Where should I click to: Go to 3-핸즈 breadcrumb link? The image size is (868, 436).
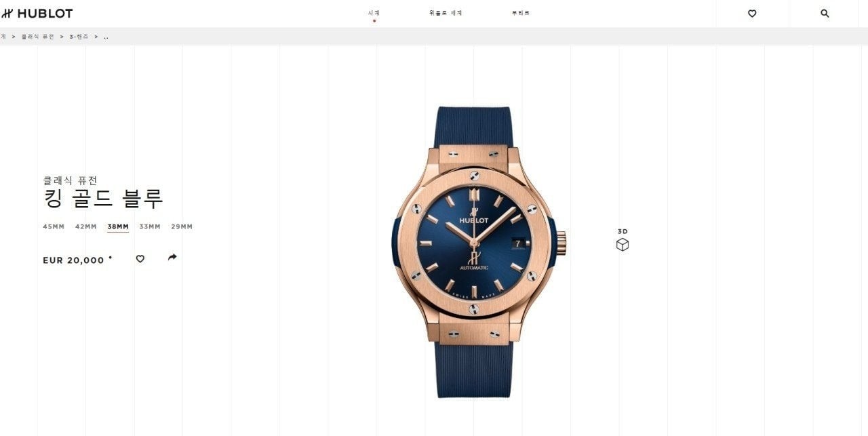point(79,37)
